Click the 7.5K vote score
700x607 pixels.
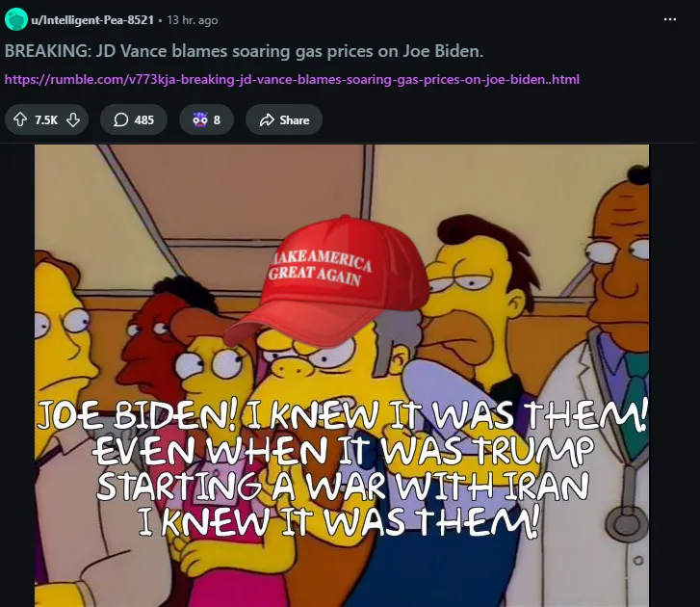click(x=46, y=120)
